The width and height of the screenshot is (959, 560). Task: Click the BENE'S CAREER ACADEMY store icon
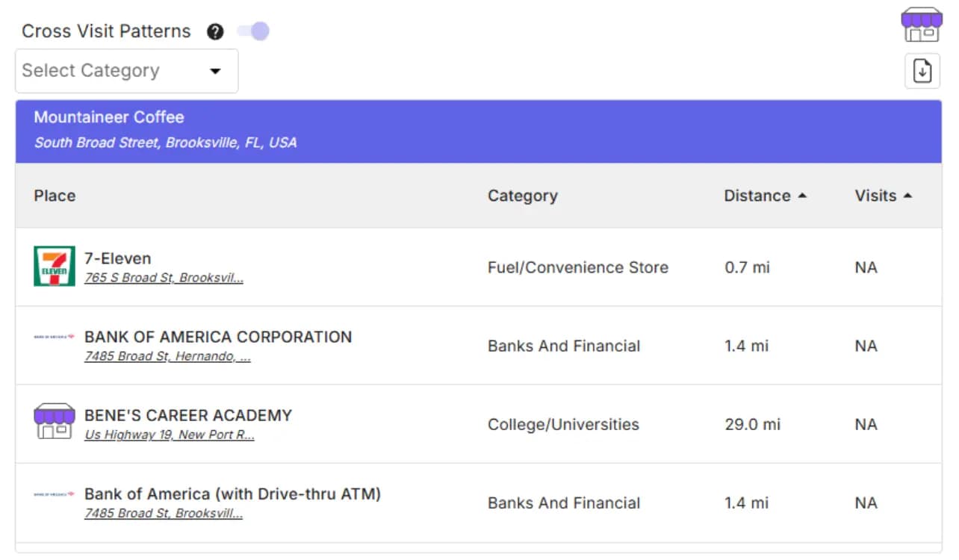[x=55, y=421]
